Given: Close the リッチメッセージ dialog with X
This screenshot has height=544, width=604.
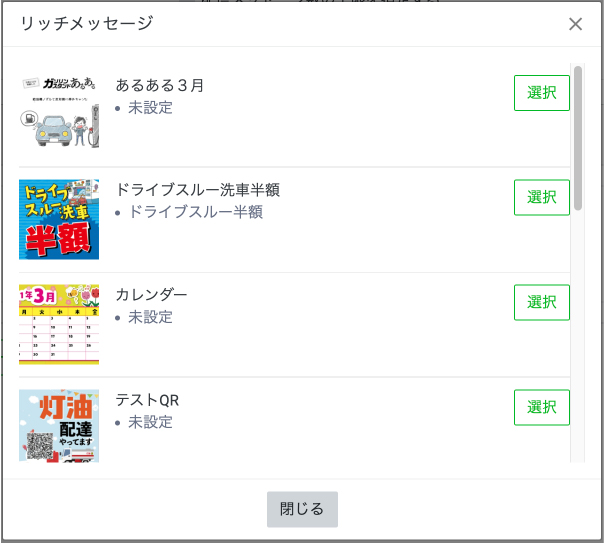Looking at the screenshot, I should click(575, 24).
